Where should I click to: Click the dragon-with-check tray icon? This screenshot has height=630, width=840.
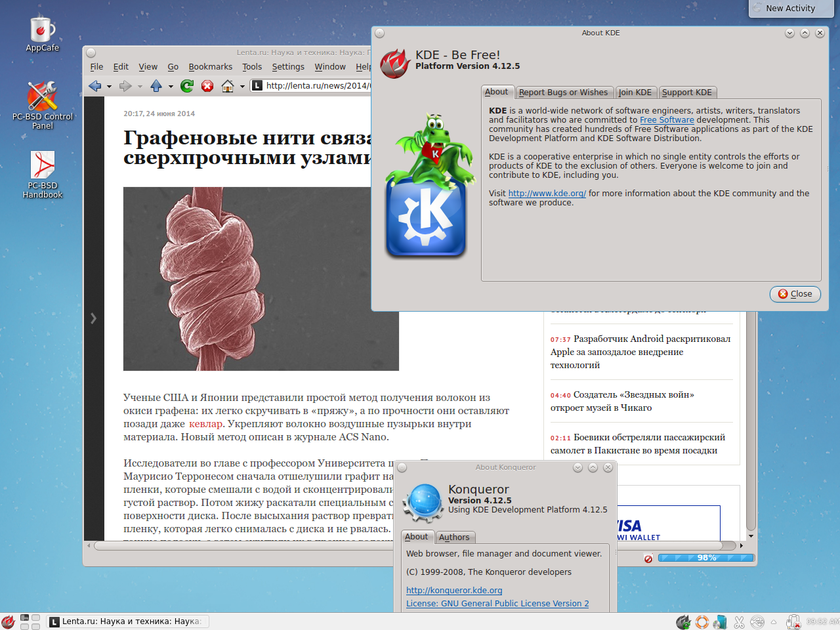(x=683, y=621)
